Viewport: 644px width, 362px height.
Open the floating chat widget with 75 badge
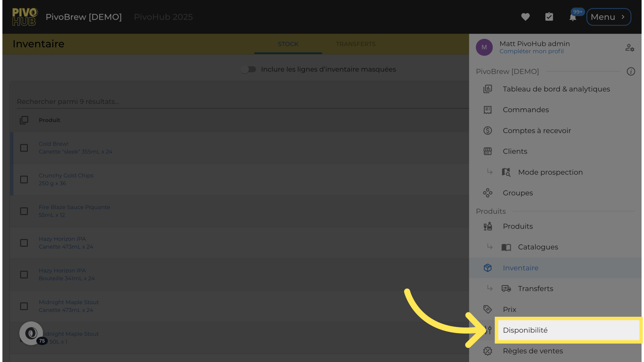coord(31,333)
